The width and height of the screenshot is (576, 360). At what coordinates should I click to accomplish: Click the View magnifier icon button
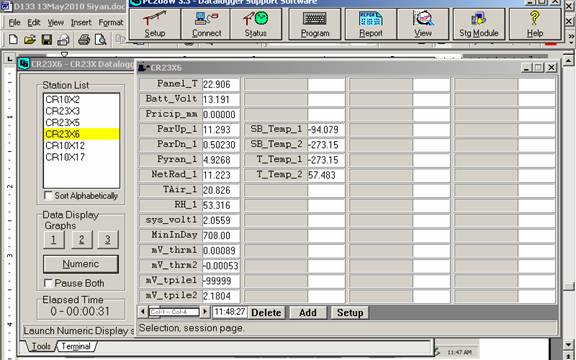click(423, 24)
